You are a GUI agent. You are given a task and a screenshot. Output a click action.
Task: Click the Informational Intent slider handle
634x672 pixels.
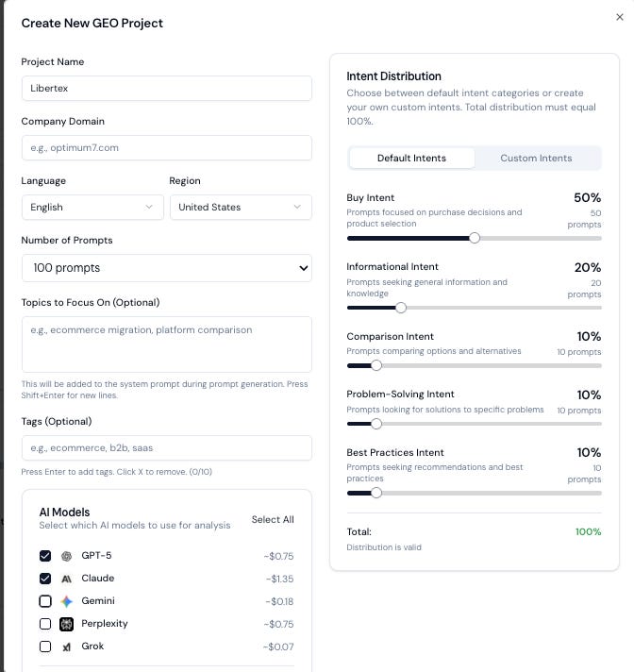(x=401, y=308)
